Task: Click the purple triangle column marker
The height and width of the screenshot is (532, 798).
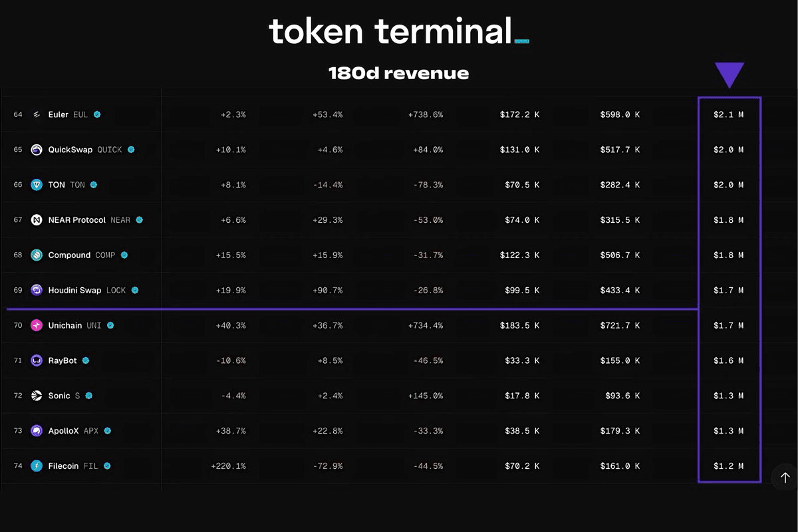Action: pos(730,74)
